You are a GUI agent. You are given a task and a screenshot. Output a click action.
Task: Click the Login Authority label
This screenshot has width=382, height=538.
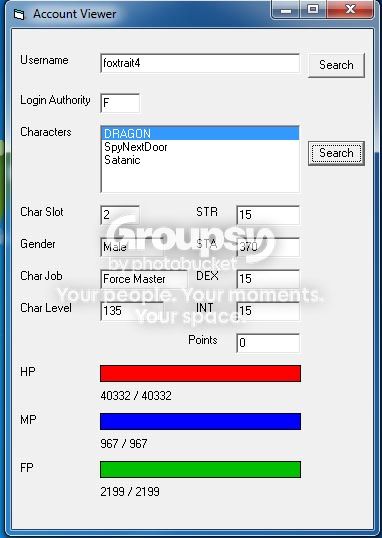[55, 100]
